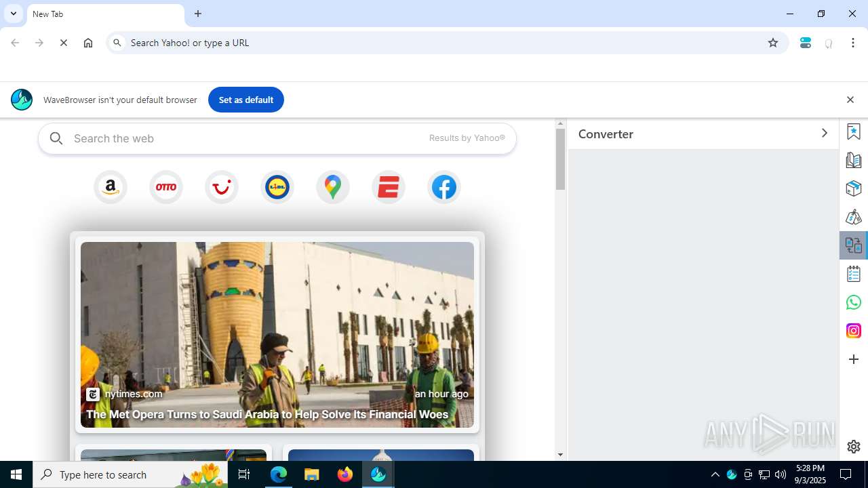Open the package tracker sidebar icon

click(x=854, y=188)
